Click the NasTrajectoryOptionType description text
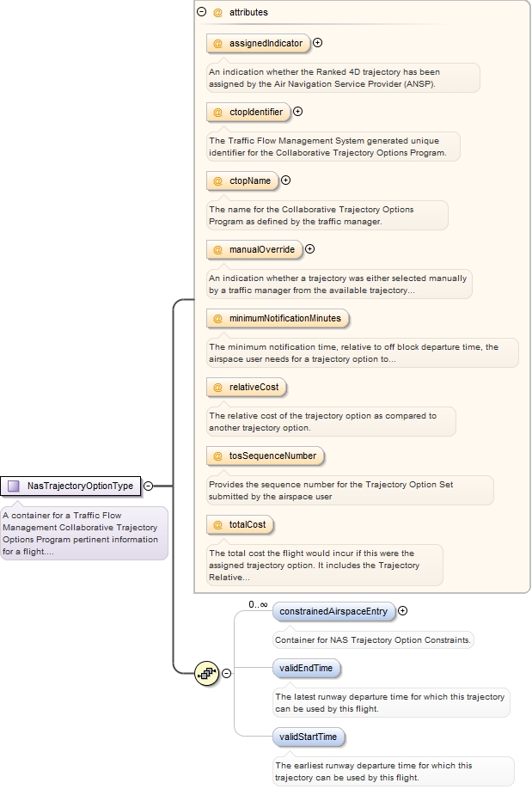 (83, 533)
